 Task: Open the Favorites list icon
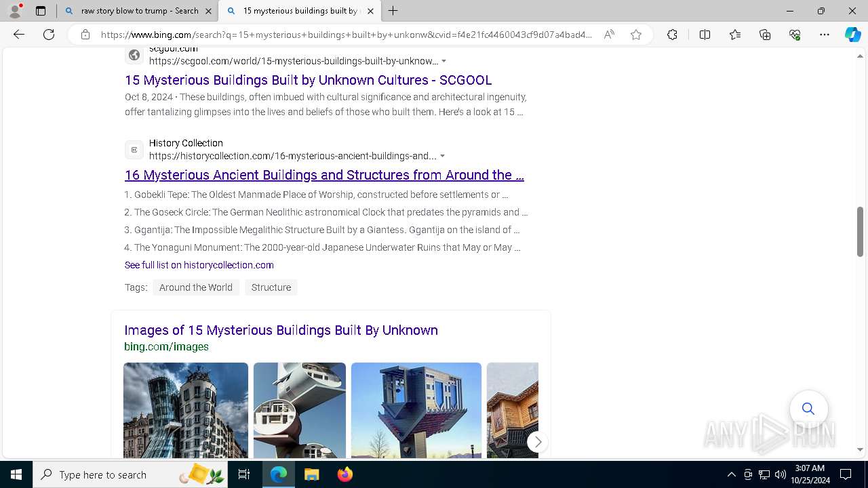click(x=735, y=35)
